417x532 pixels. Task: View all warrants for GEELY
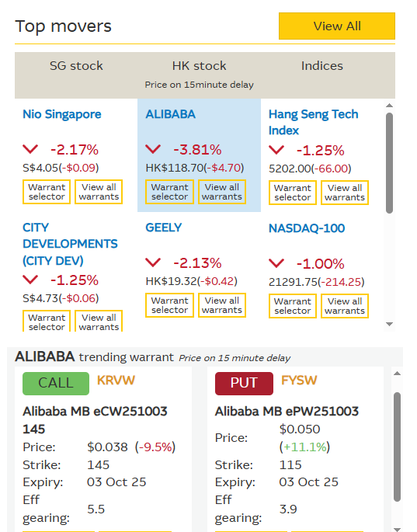[222, 305]
